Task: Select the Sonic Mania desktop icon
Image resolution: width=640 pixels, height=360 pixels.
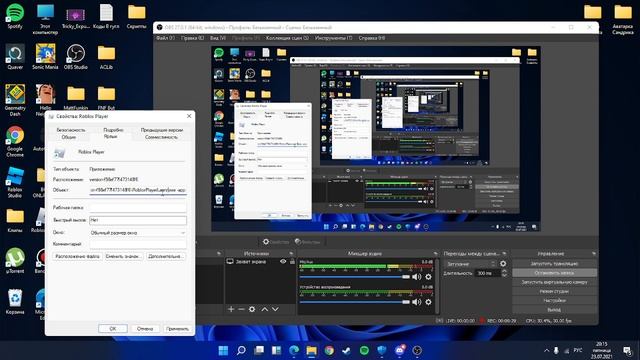Action: (45, 57)
